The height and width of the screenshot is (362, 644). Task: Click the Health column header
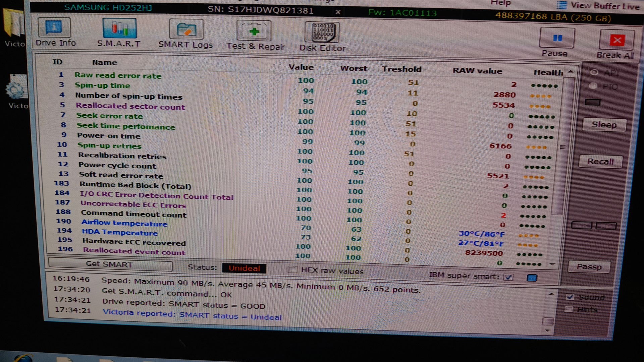(548, 72)
